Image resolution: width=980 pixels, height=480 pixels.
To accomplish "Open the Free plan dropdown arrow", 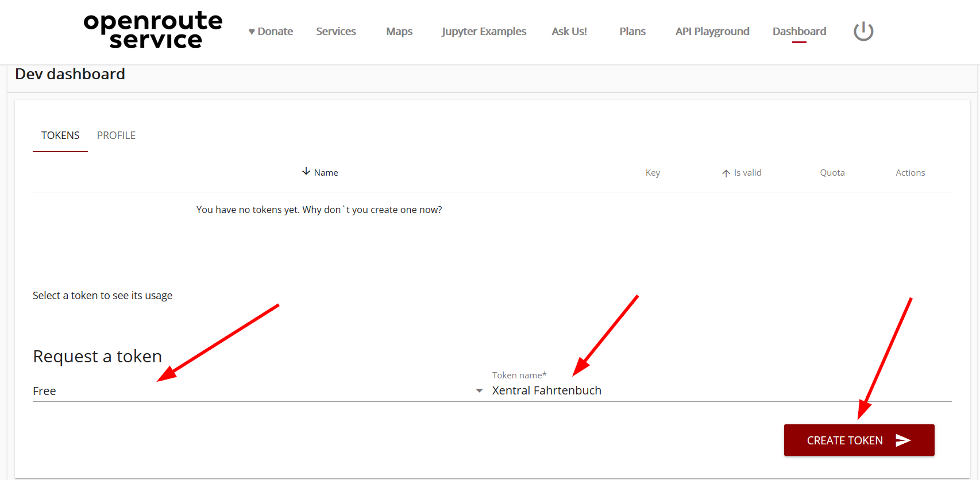I will [479, 390].
